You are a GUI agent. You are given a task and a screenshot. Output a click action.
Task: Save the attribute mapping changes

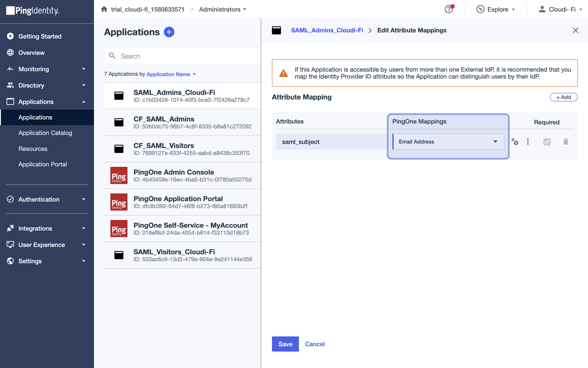click(x=285, y=344)
